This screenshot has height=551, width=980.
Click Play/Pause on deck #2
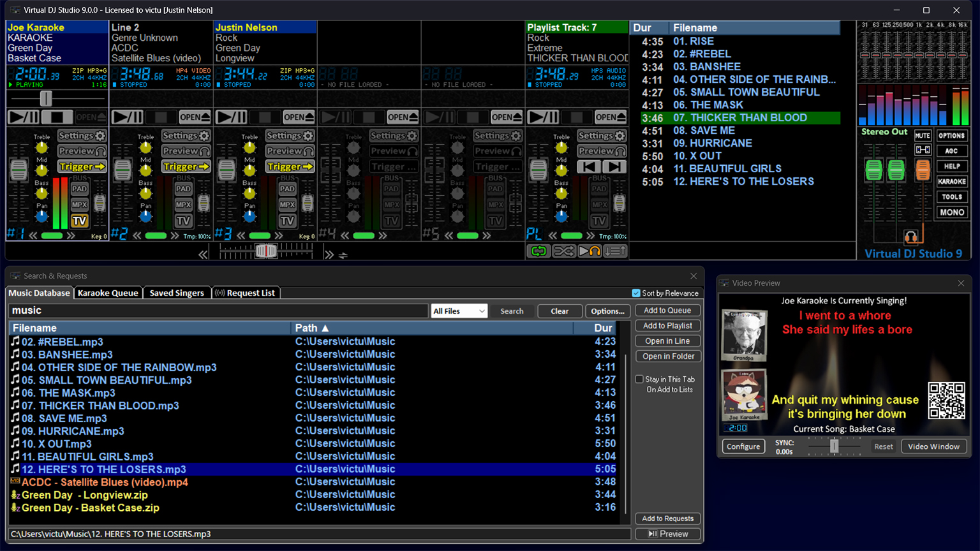click(128, 117)
